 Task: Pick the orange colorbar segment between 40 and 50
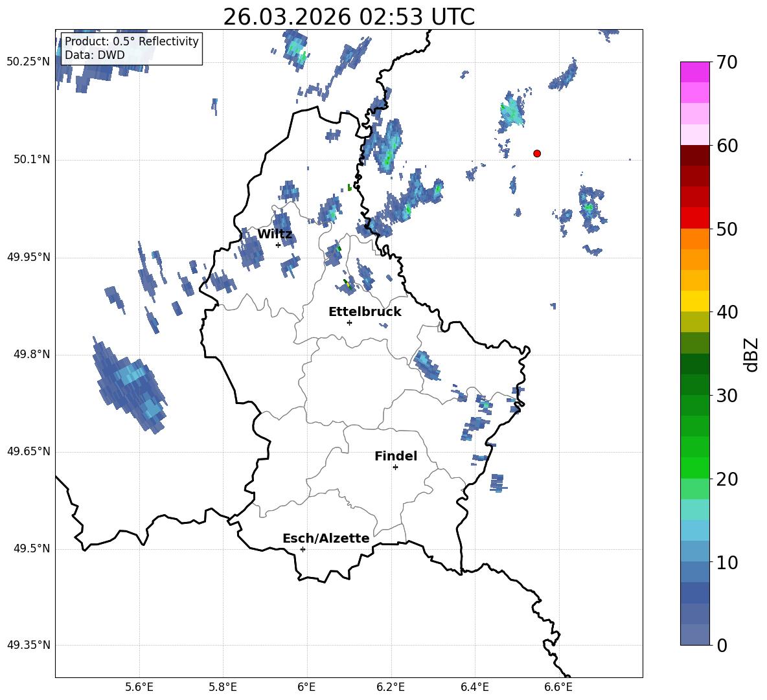[694, 239]
